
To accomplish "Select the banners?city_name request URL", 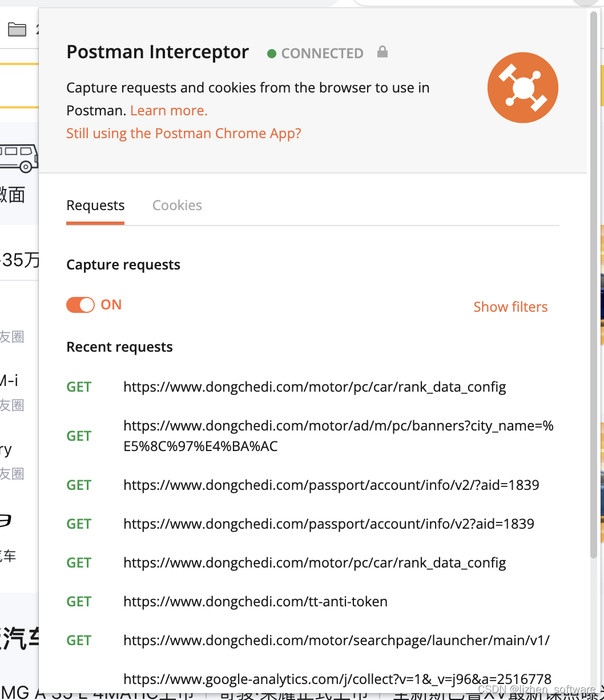I will tap(339, 436).
